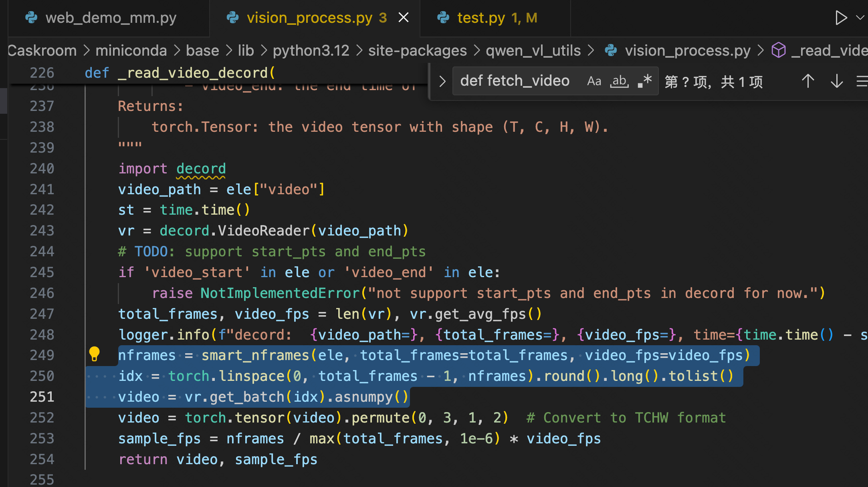
Task: Click sticky header def _read_video_decord
Action: 180,73
